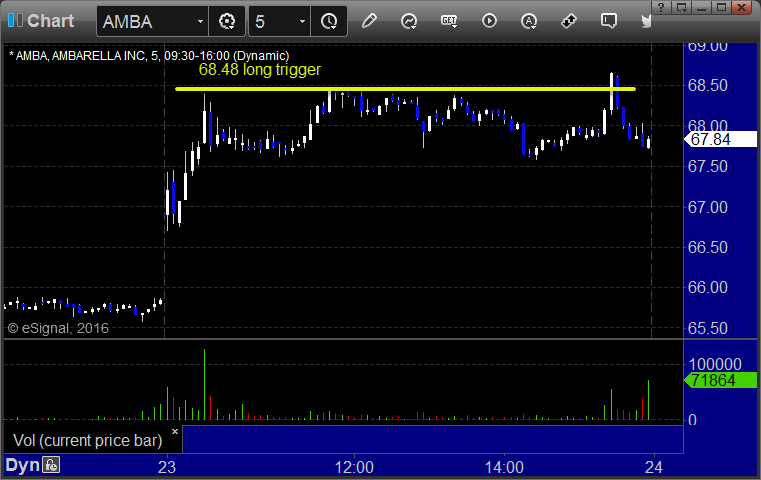Click the 12:00 time axis label
This screenshot has width=761, height=480.
[354, 467]
